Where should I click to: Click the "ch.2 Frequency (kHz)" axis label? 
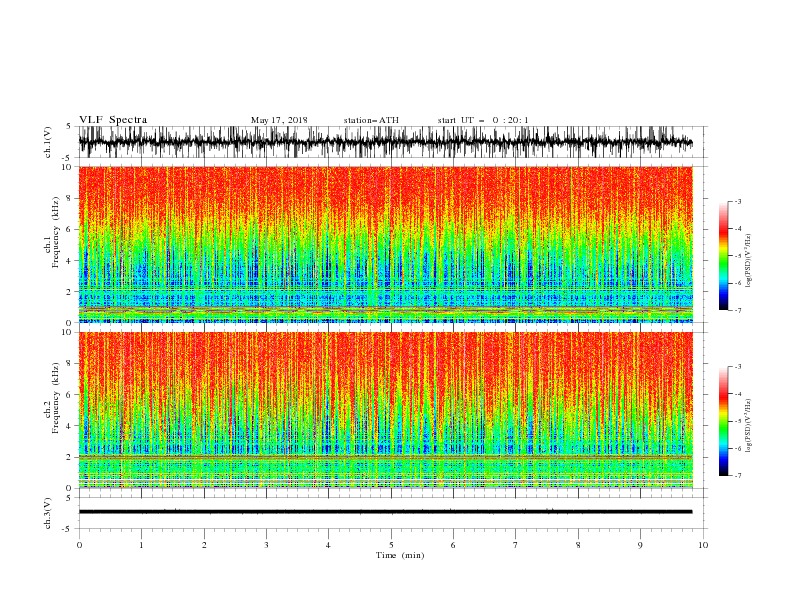pyautogui.click(x=53, y=398)
